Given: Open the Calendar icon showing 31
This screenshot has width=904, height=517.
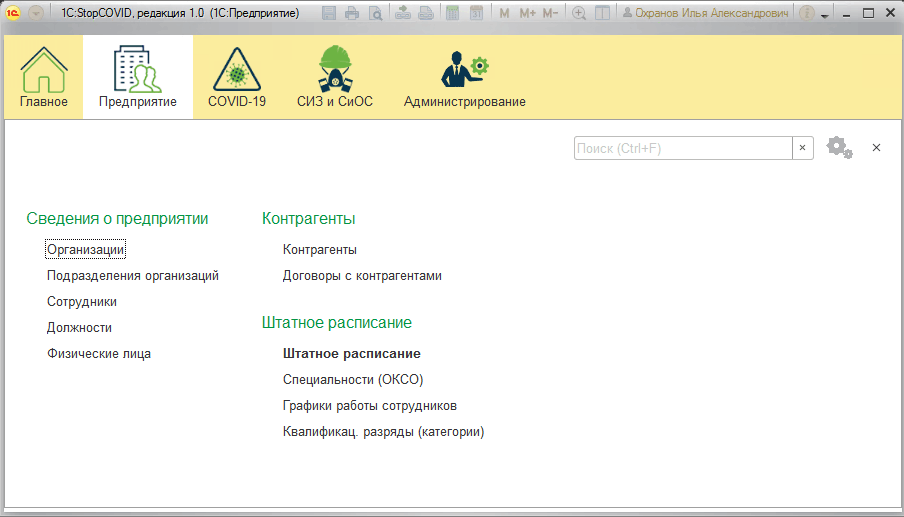Looking at the screenshot, I should (476, 13).
